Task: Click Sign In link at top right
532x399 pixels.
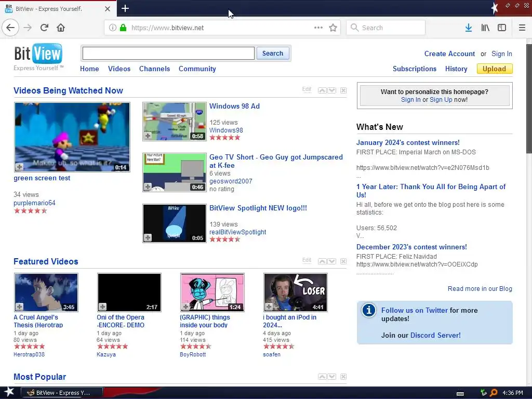Action: click(x=501, y=54)
